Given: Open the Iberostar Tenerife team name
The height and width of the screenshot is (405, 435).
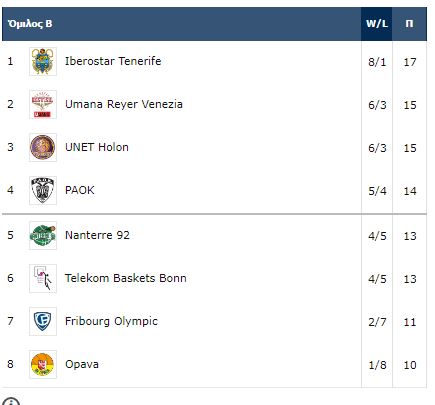Looking at the screenshot, I should pos(113,61).
